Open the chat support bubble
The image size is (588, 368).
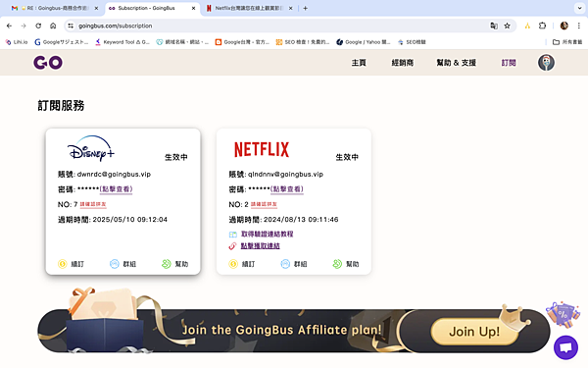565,347
